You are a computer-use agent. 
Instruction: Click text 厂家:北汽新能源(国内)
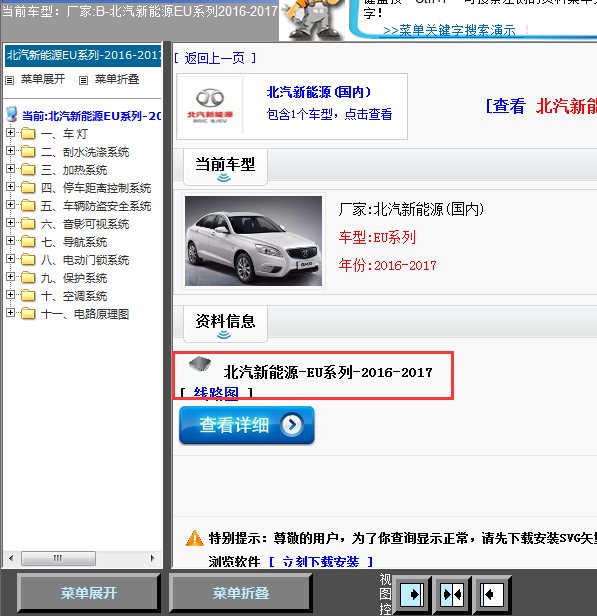[x=411, y=209]
